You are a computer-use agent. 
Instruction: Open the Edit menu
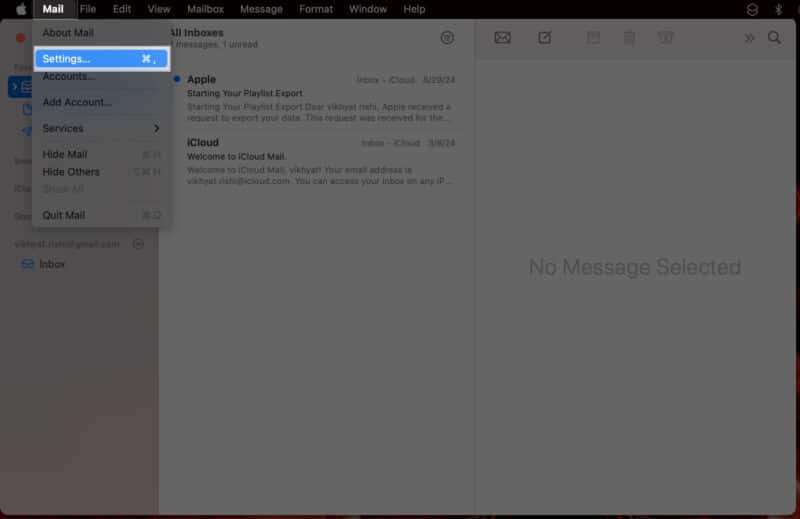[x=121, y=9]
